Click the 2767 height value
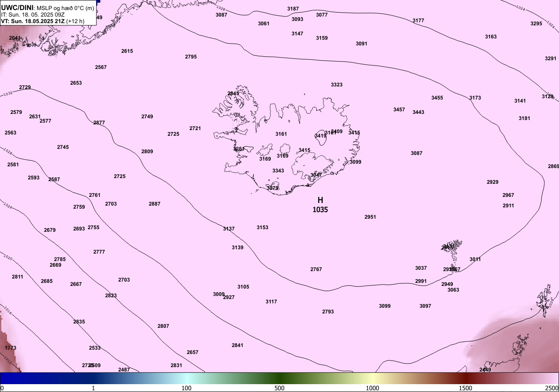559x392 pixels. (316, 269)
